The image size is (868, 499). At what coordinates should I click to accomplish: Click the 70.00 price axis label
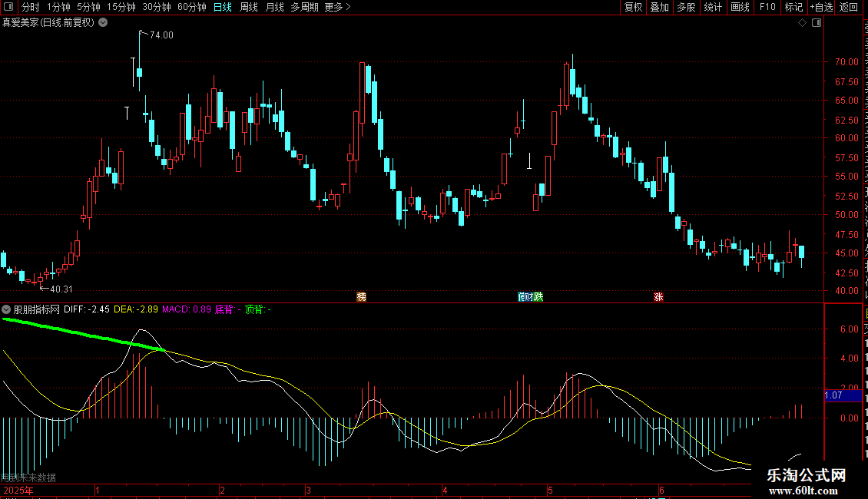pyautogui.click(x=846, y=62)
